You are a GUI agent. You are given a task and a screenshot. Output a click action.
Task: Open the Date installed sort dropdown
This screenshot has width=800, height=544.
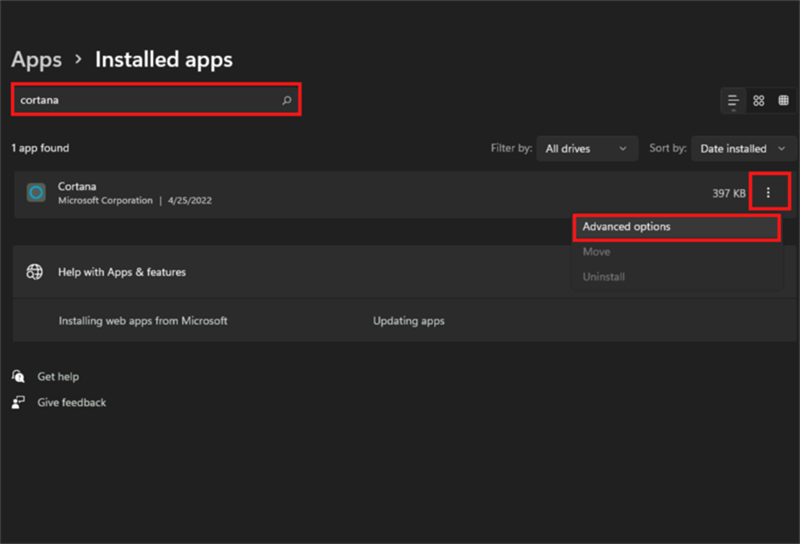click(743, 149)
